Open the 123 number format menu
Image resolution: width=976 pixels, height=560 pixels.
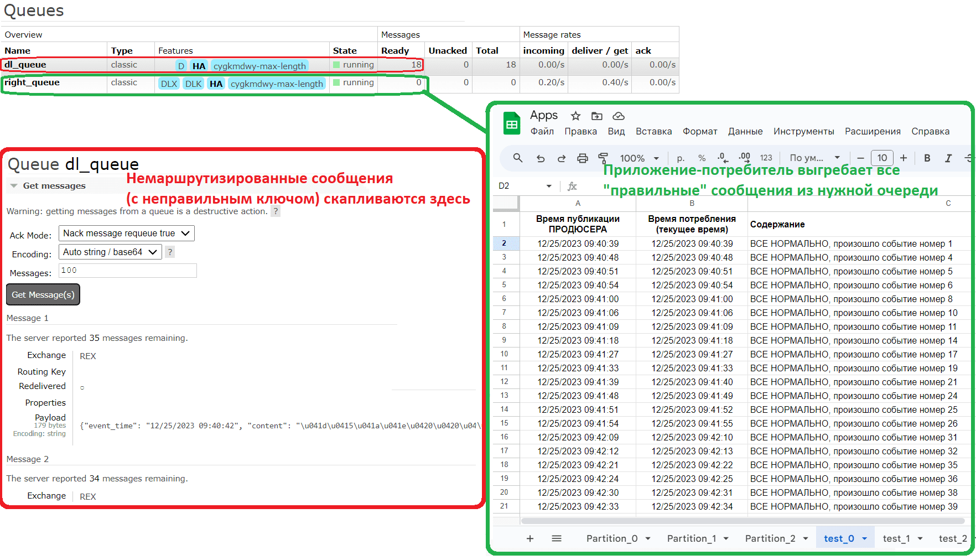[766, 158]
